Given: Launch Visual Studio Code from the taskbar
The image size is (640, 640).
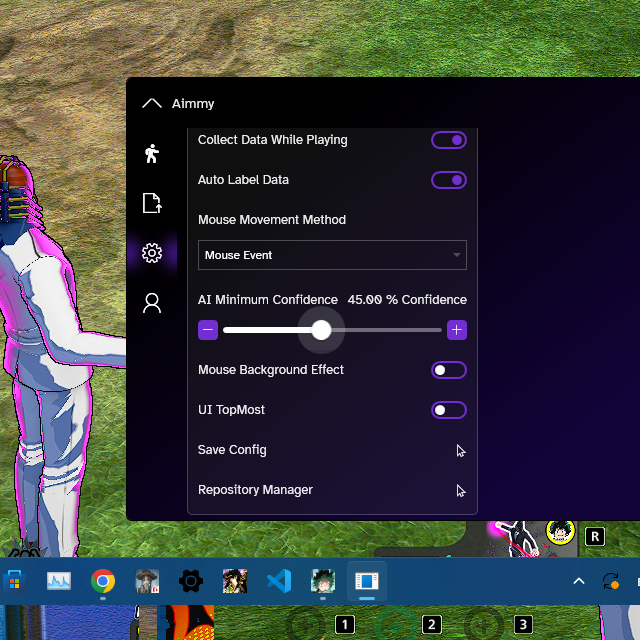Looking at the screenshot, I should (x=279, y=581).
